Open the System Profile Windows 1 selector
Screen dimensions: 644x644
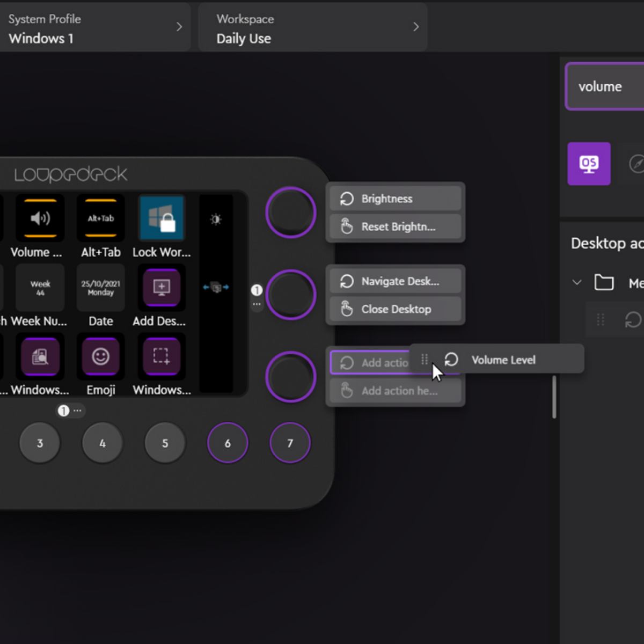click(x=94, y=28)
